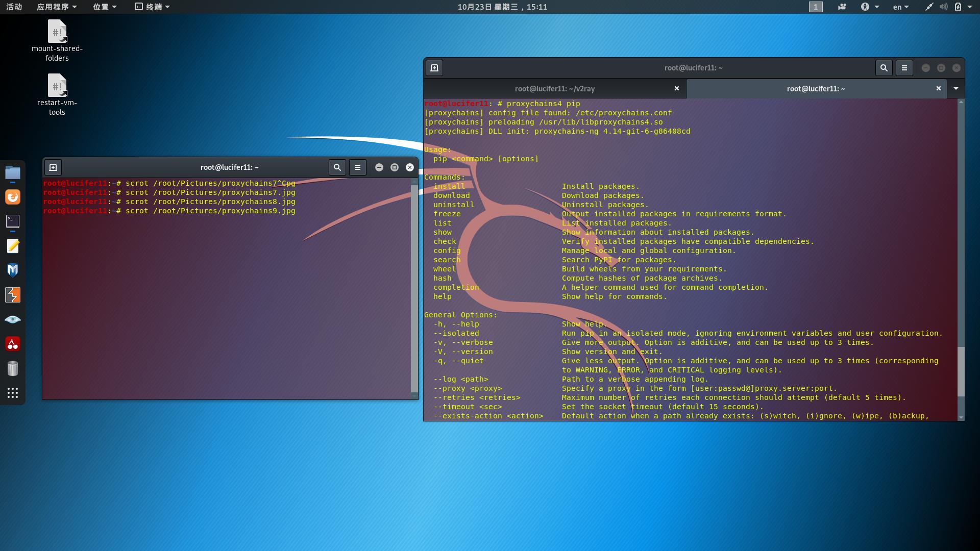Open new tab in right terminal window
Viewport: 980px width, 551px height.
point(434,68)
